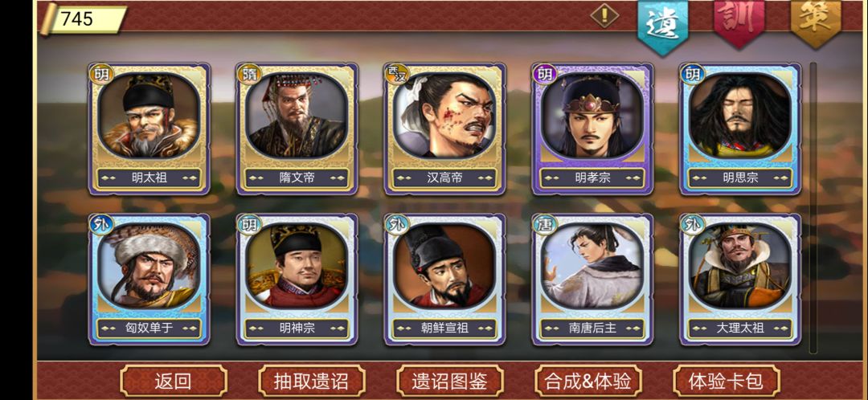Select the 明太祖 emperor card

click(149, 129)
